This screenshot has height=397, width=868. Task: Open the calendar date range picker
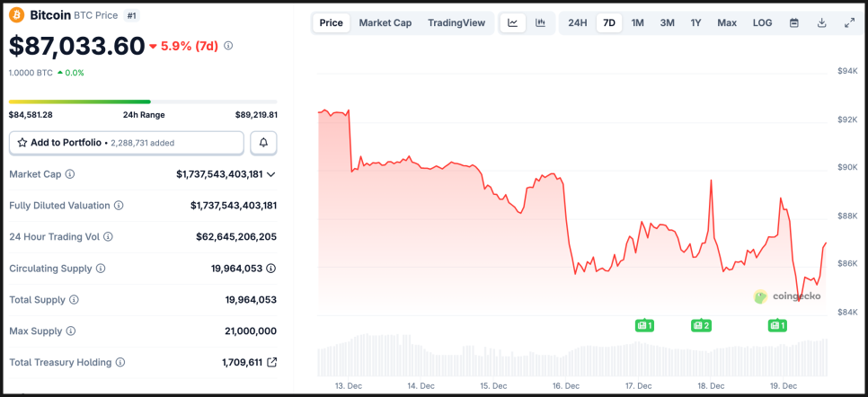[794, 23]
